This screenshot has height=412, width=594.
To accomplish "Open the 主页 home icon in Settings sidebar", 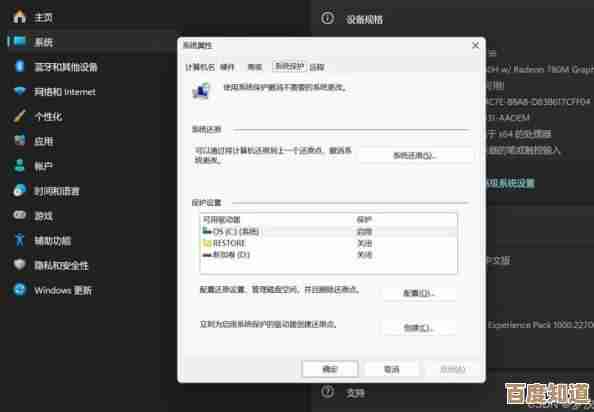I will coord(19,17).
